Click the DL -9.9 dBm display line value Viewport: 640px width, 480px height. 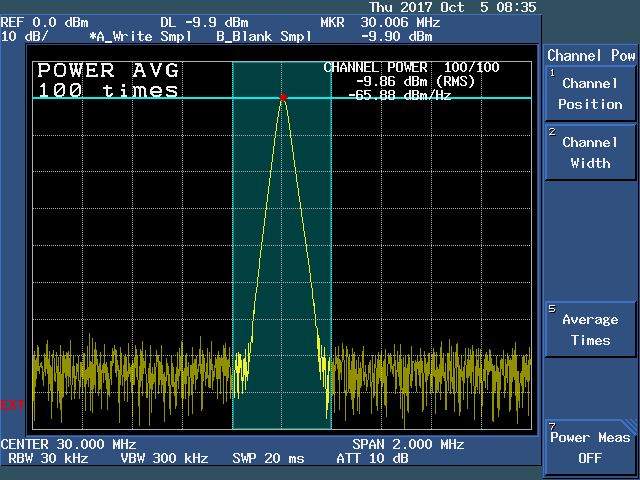[204, 22]
